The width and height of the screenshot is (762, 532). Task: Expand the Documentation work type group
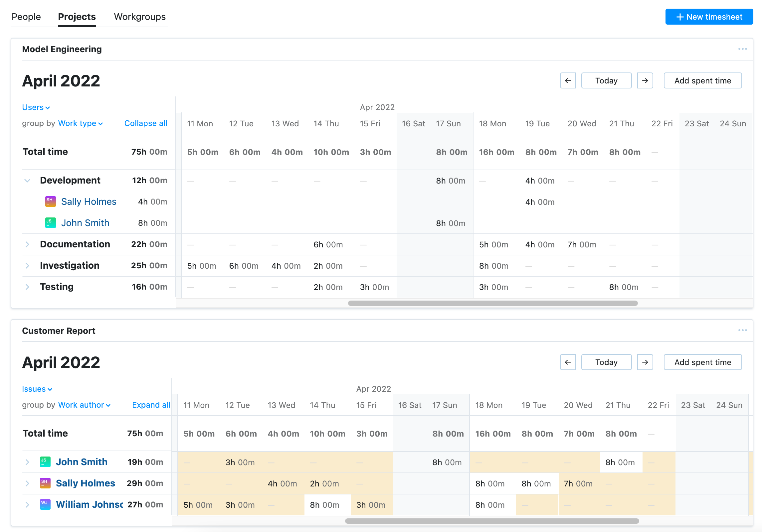coord(28,244)
